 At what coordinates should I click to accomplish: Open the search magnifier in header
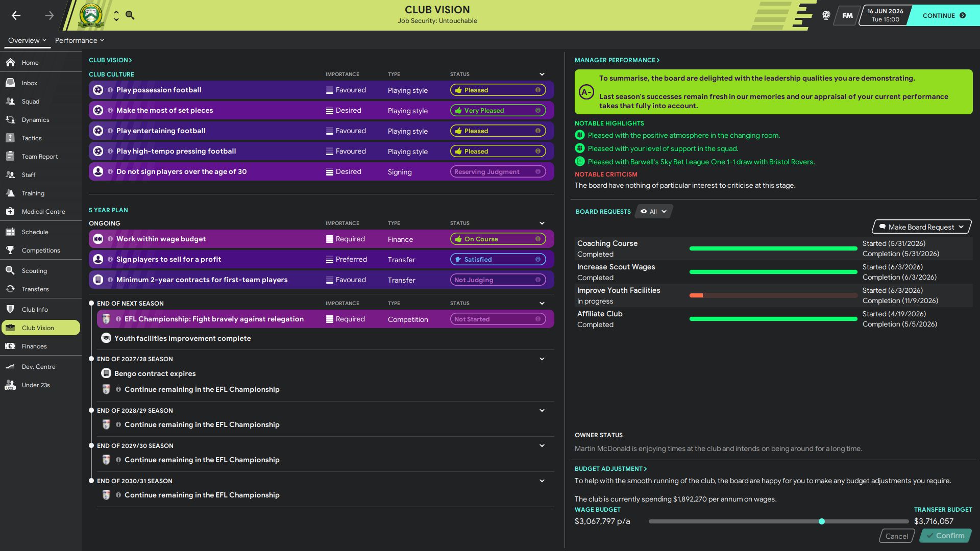click(x=130, y=15)
